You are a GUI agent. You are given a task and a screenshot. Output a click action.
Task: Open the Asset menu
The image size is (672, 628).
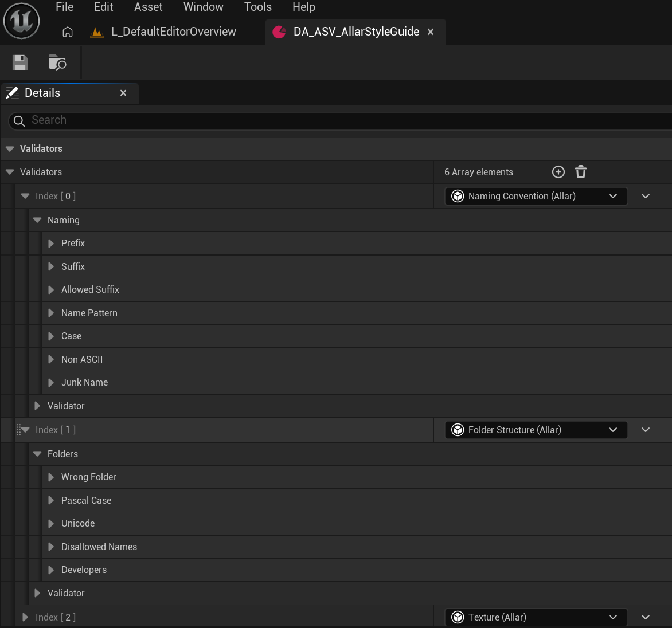pyautogui.click(x=149, y=7)
